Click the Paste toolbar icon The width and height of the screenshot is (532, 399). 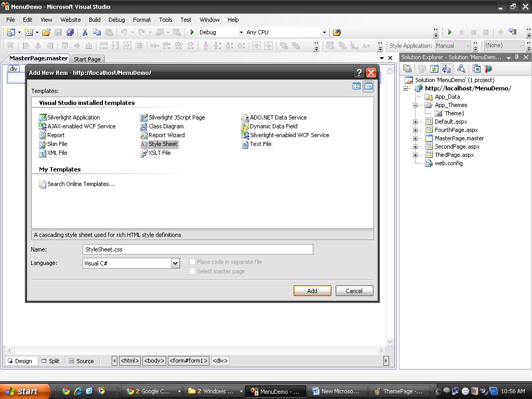pos(109,32)
